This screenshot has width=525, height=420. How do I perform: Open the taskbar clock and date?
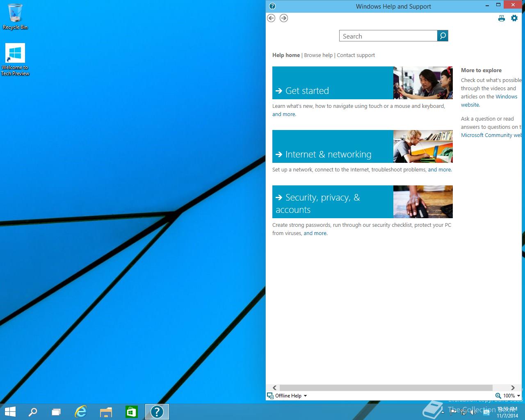tap(507, 412)
